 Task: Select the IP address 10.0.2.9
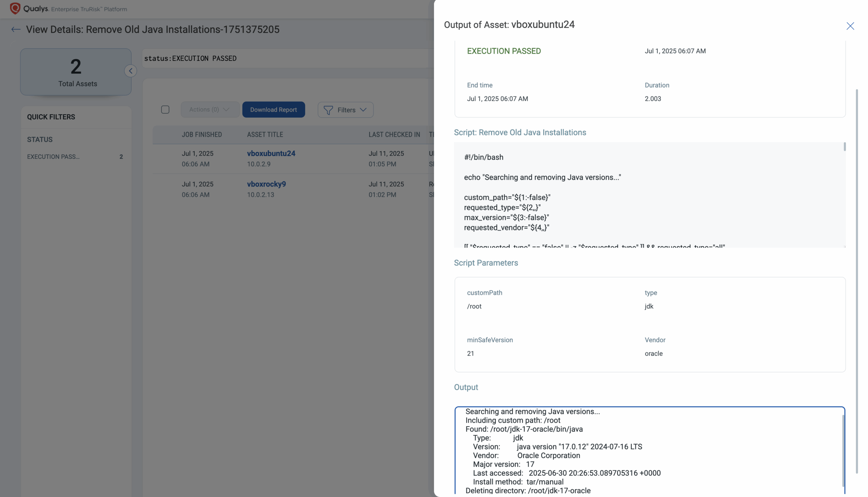click(x=259, y=164)
